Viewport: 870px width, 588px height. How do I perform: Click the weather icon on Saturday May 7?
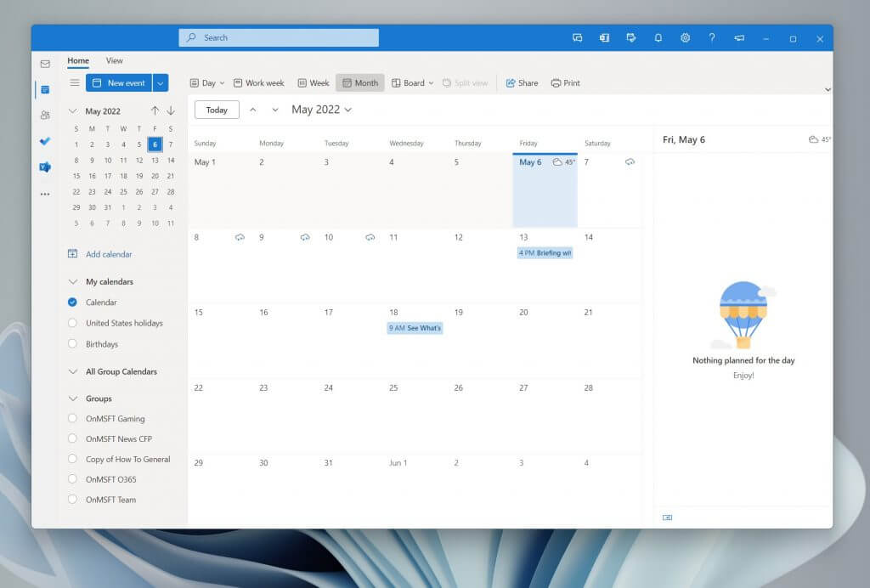630,162
